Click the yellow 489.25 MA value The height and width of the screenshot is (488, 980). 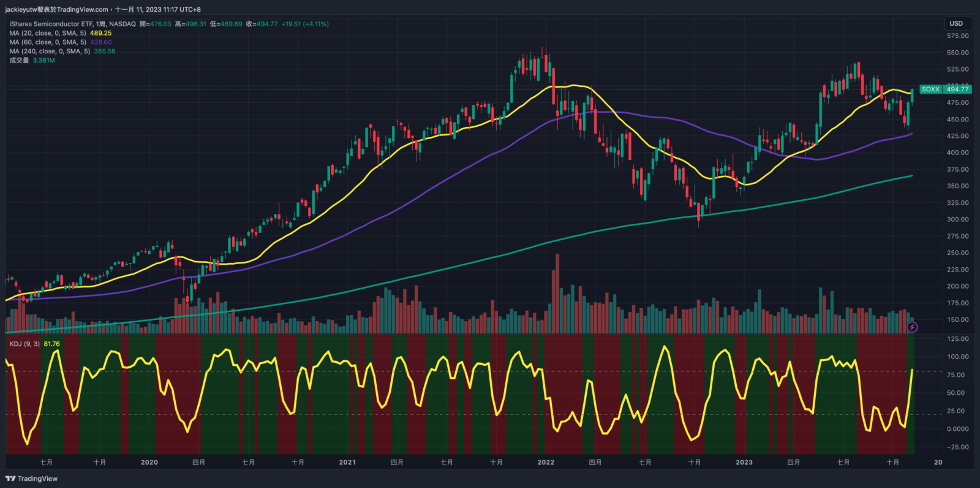(100, 33)
